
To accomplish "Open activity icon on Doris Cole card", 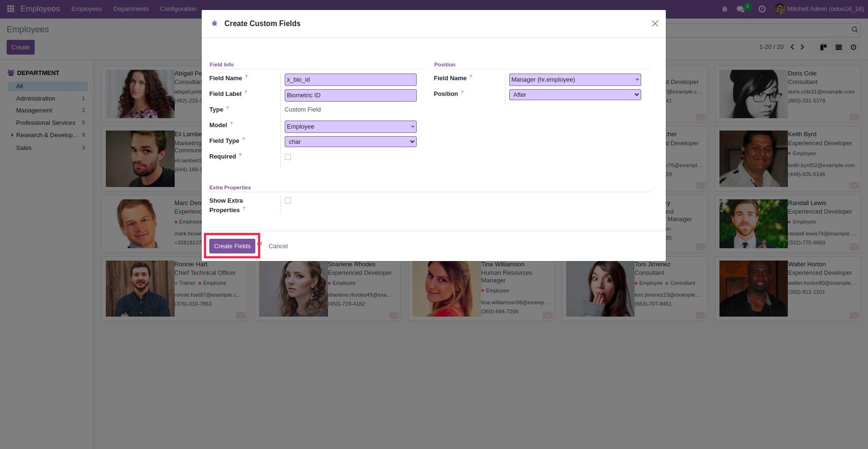I will pos(854,117).
